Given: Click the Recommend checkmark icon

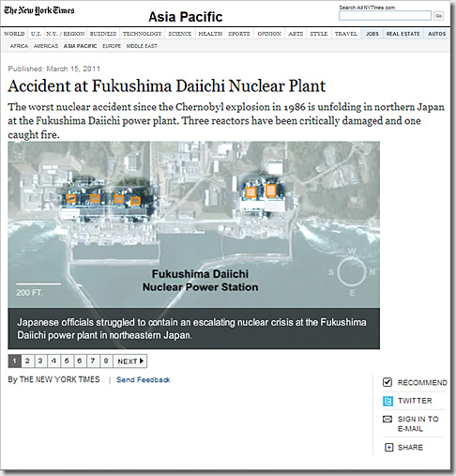Looking at the screenshot, I should pyautogui.click(x=388, y=382).
